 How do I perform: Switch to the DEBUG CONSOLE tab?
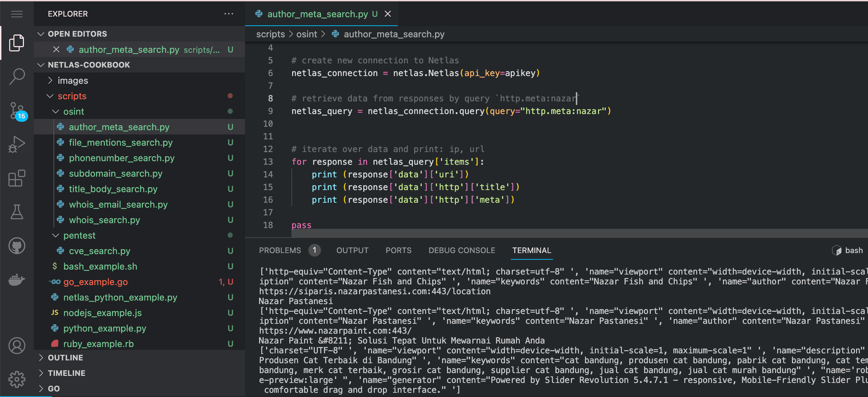(461, 250)
